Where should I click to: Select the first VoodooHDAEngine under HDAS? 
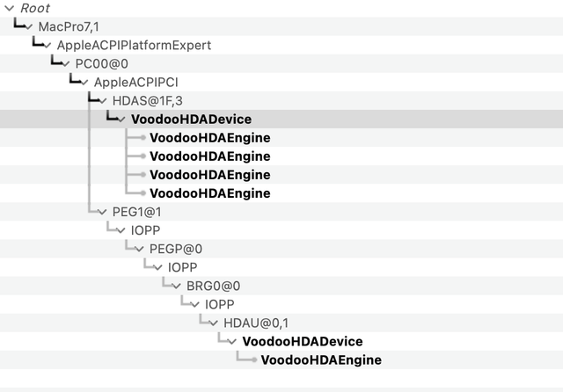coord(210,138)
